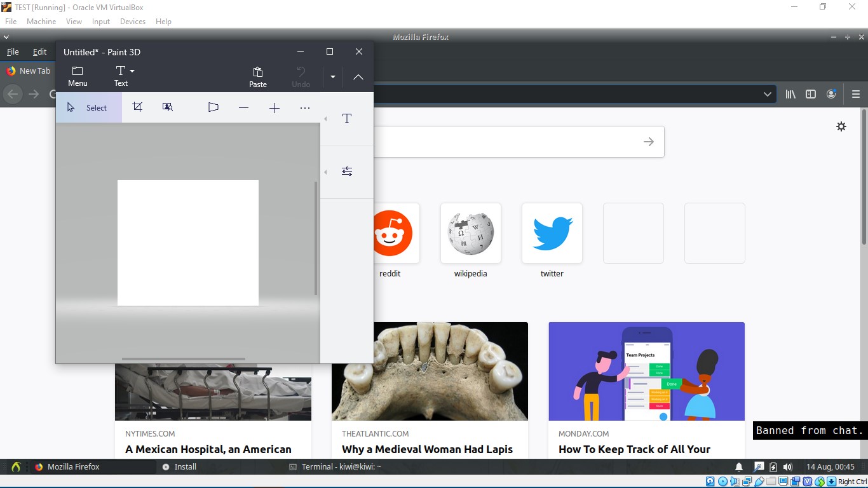Open the Text side panel T icon
This screenshot has width=868, height=488.
347,118
